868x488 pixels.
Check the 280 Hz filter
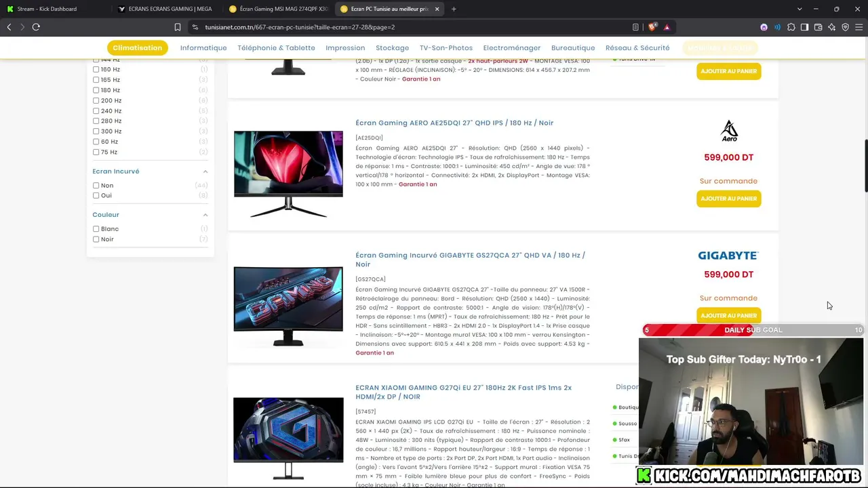(x=96, y=121)
